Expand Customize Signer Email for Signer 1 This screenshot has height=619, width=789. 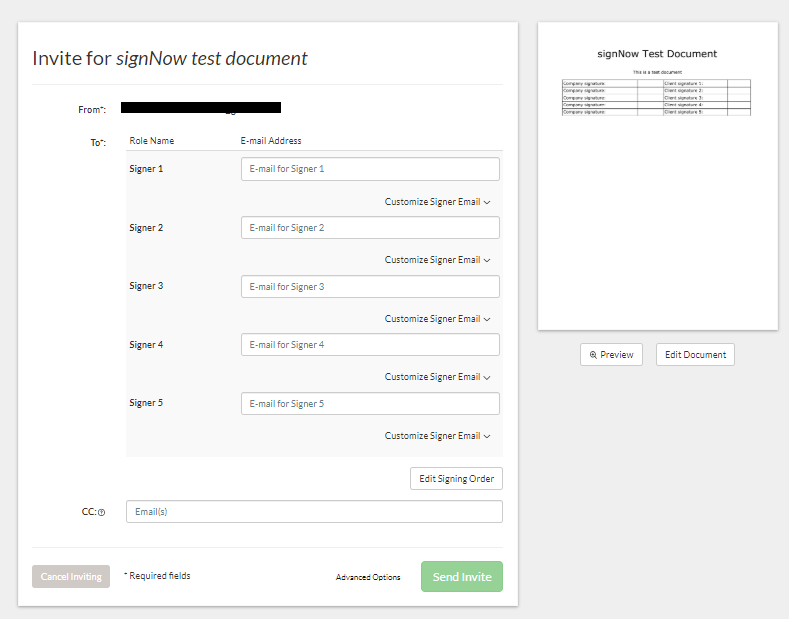(x=437, y=202)
